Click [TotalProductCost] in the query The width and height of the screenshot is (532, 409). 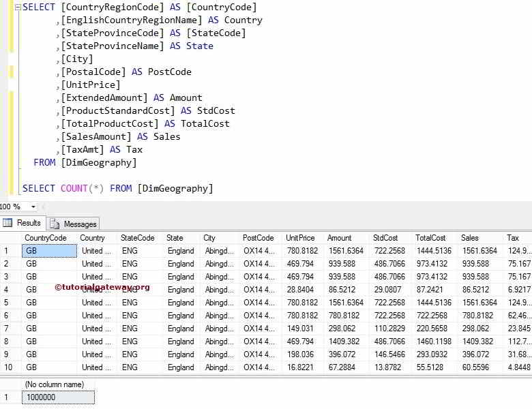pyautogui.click(x=110, y=124)
